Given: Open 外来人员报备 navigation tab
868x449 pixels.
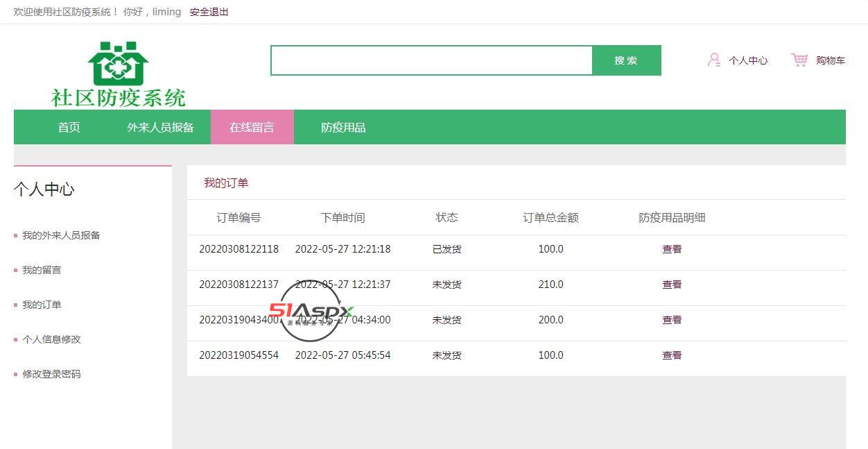Looking at the screenshot, I should click(160, 127).
